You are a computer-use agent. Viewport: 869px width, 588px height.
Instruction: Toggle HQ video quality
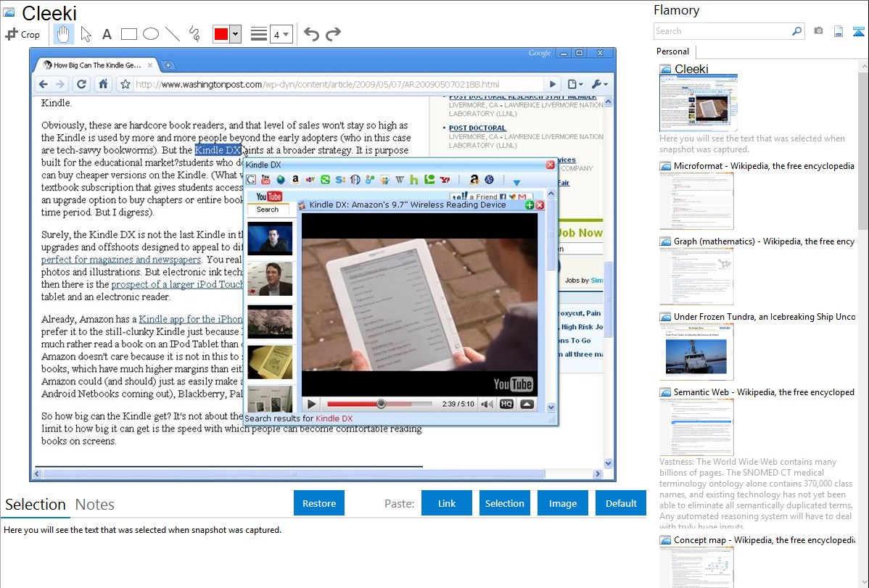506,404
